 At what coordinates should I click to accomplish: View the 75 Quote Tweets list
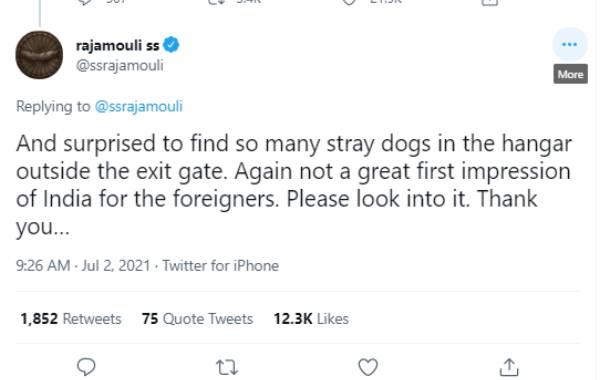(x=197, y=319)
